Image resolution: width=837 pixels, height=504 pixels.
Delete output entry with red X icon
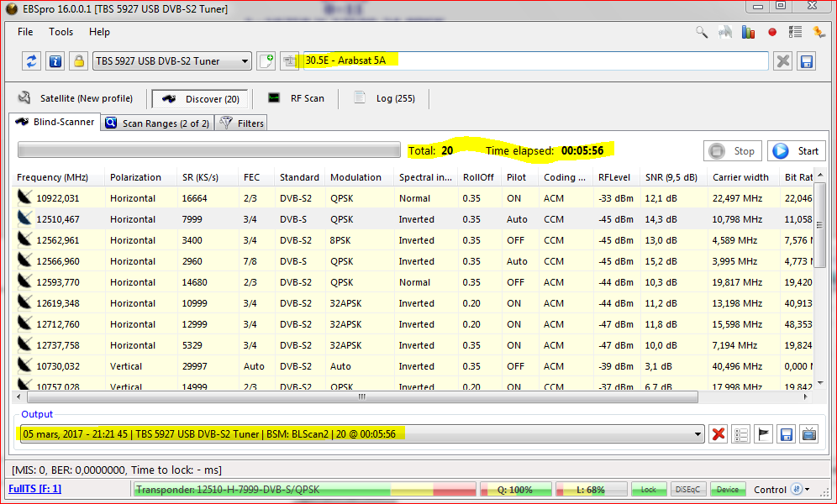[719, 434]
